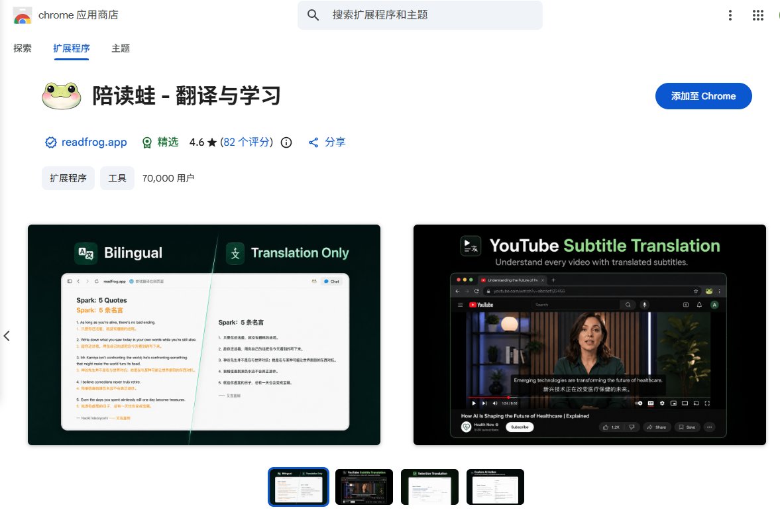
Task: Open the Bilingual Translation Only screenshot
Action: 204,335
